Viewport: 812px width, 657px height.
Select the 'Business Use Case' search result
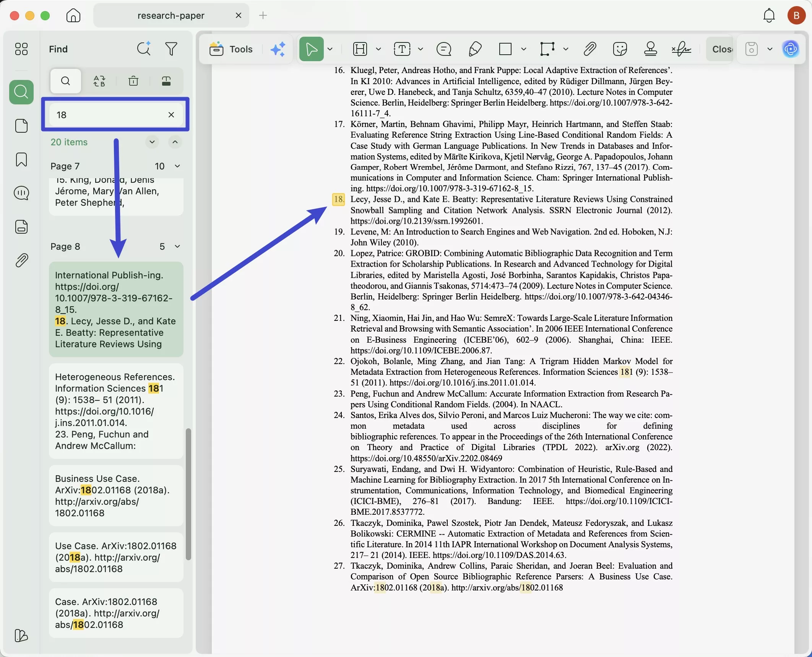[x=116, y=496]
